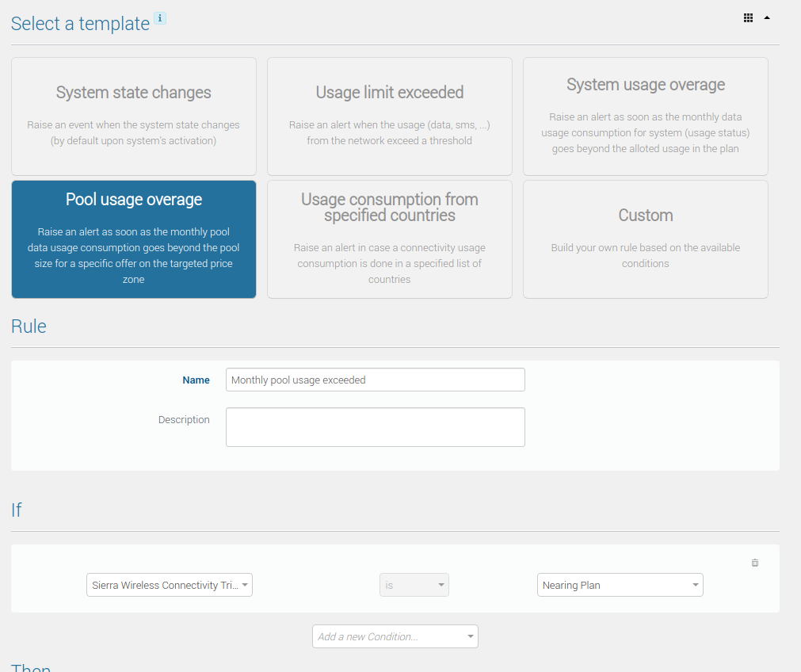Screen dimensions: 801x672
Task: Click the info icon beside Select a template
Action: [159, 19]
